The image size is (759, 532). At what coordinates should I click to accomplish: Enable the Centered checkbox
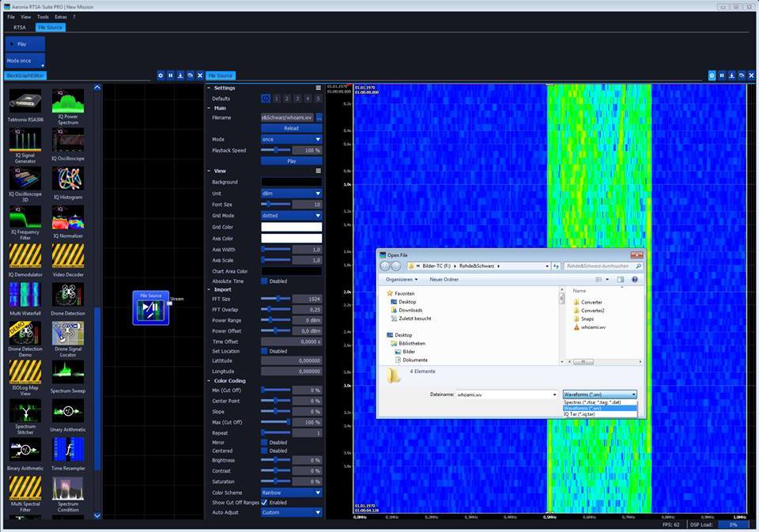[x=264, y=451]
